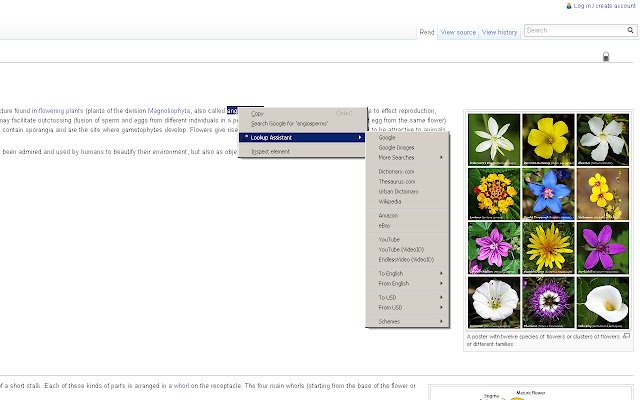640x400 pixels.
Task: Open the View source tab
Action: pos(458,32)
